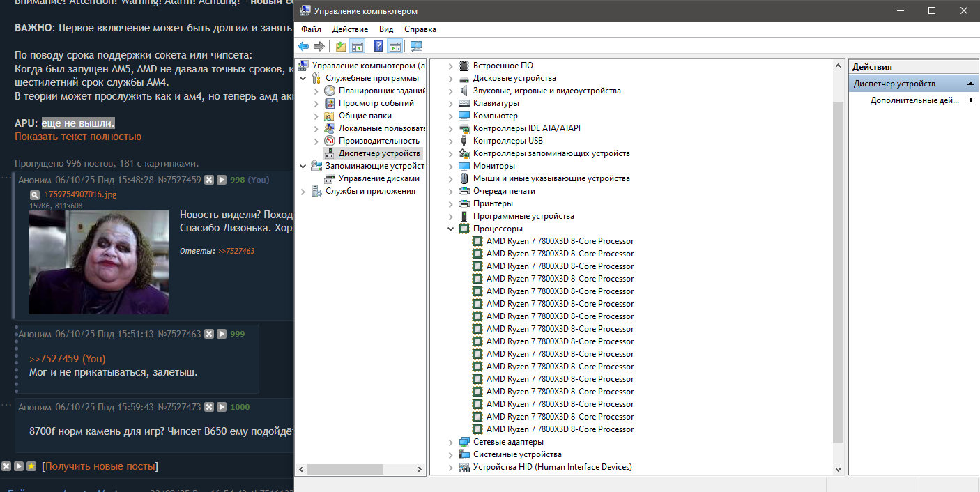
Task: Click the Управление компьютером root node icon
Action: coord(303,66)
